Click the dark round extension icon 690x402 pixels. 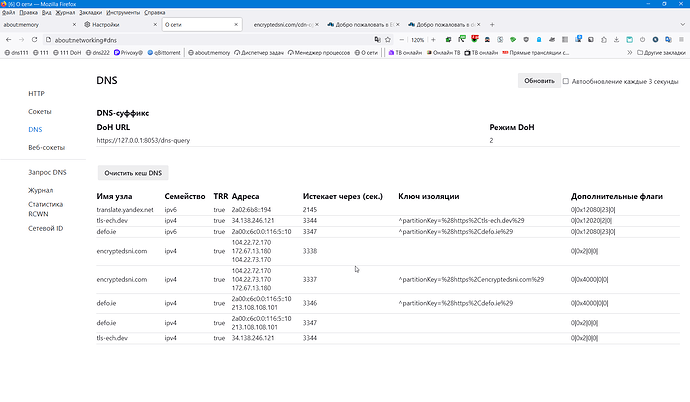(x=655, y=40)
